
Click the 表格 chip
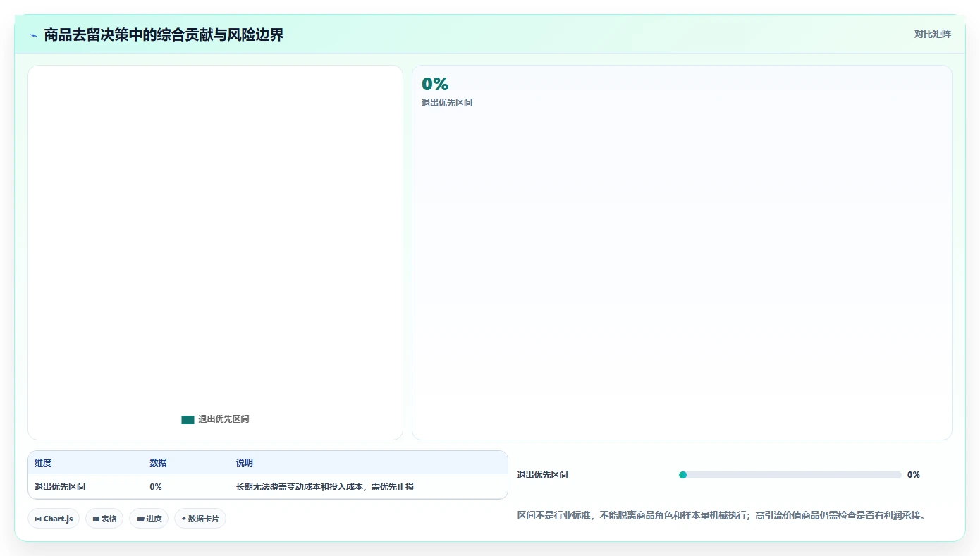click(x=104, y=519)
